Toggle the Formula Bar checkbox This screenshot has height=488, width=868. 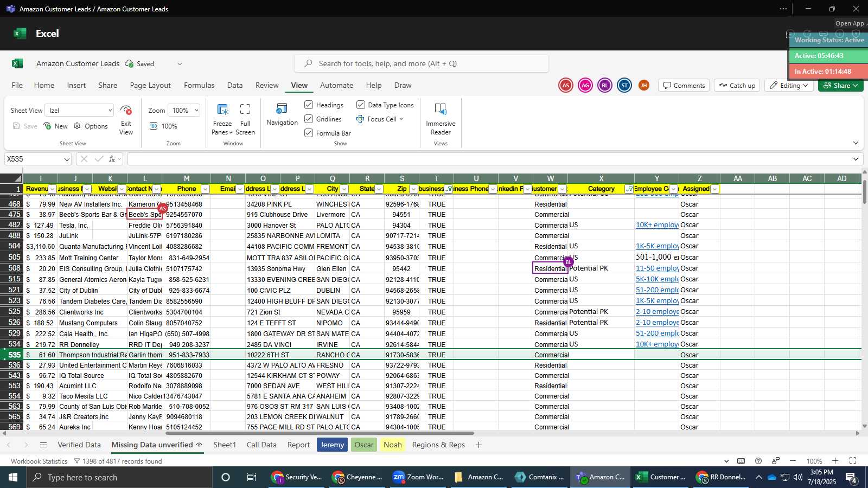[x=309, y=133]
